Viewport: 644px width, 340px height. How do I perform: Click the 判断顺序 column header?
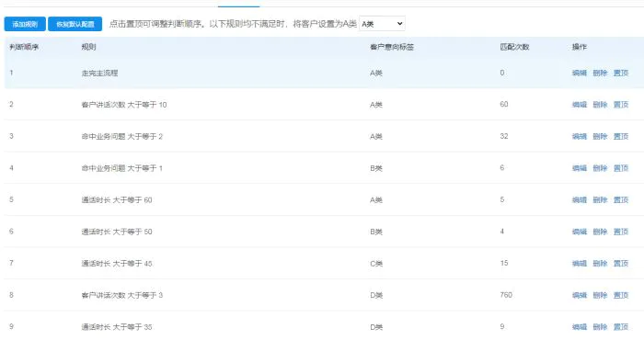(24, 47)
